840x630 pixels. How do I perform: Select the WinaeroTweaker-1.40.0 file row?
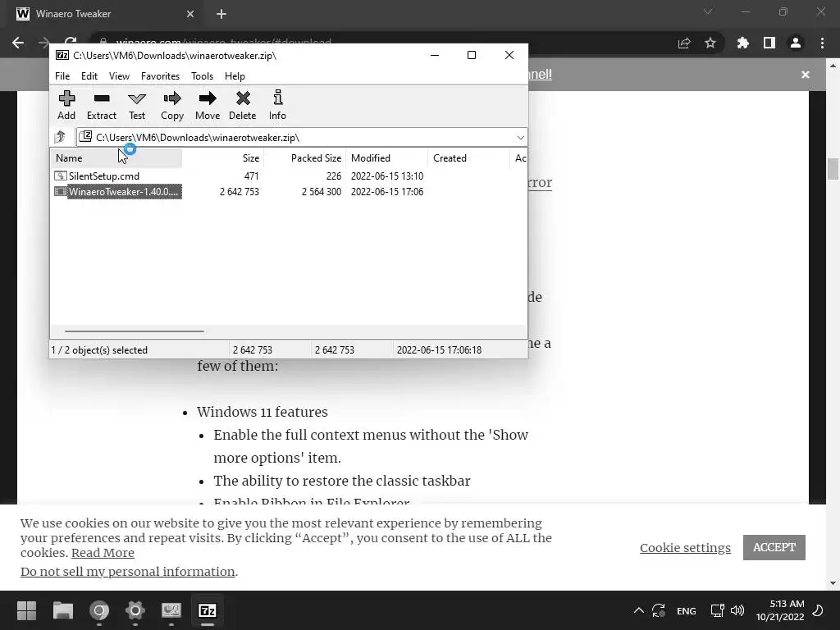[x=289, y=192]
